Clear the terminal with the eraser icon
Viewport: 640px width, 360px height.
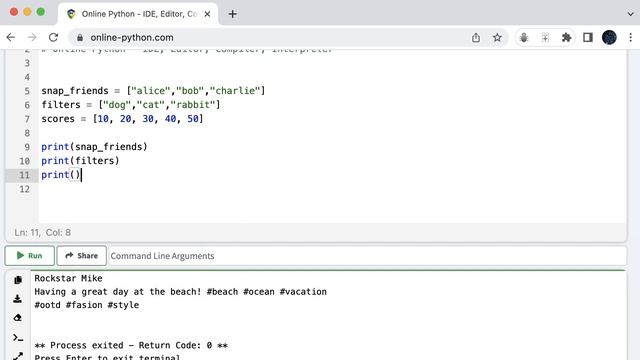pos(18,318)
